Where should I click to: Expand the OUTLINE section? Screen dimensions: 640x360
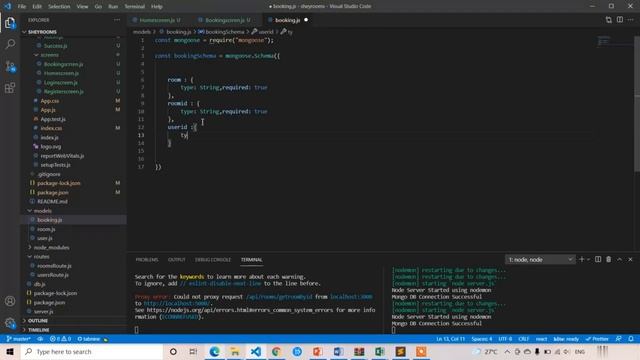38,321
